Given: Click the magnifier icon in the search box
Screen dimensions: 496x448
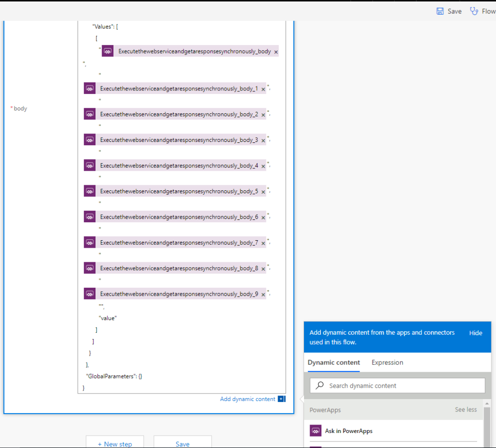Looking at the screenshot, I should point(319,386).
